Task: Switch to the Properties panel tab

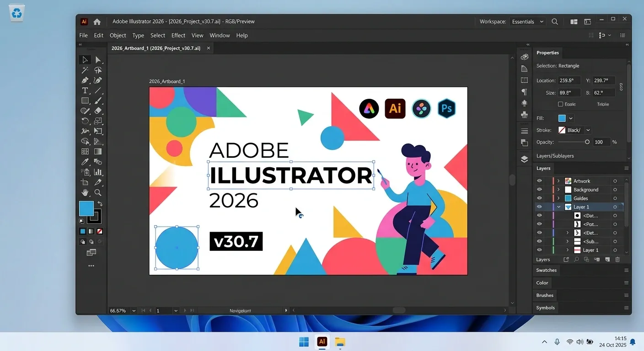Action: (548, 53)
